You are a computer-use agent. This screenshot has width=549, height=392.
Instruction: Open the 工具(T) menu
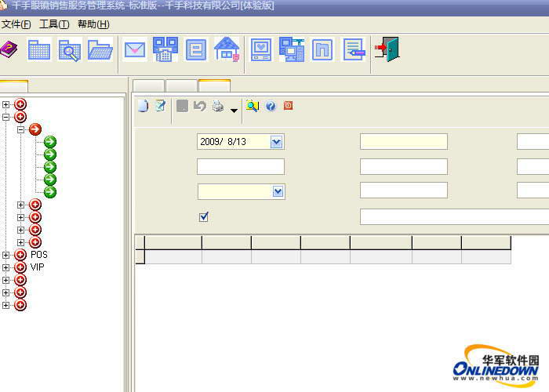click(x=54, y=24)
